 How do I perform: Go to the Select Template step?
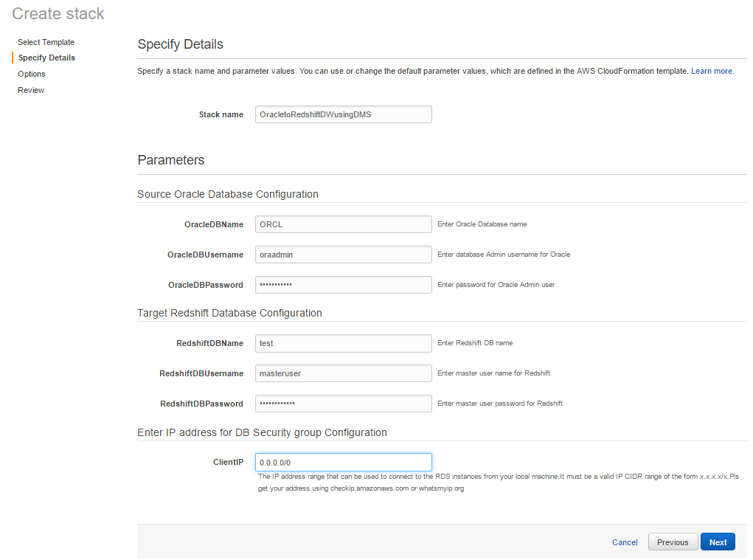46,42
